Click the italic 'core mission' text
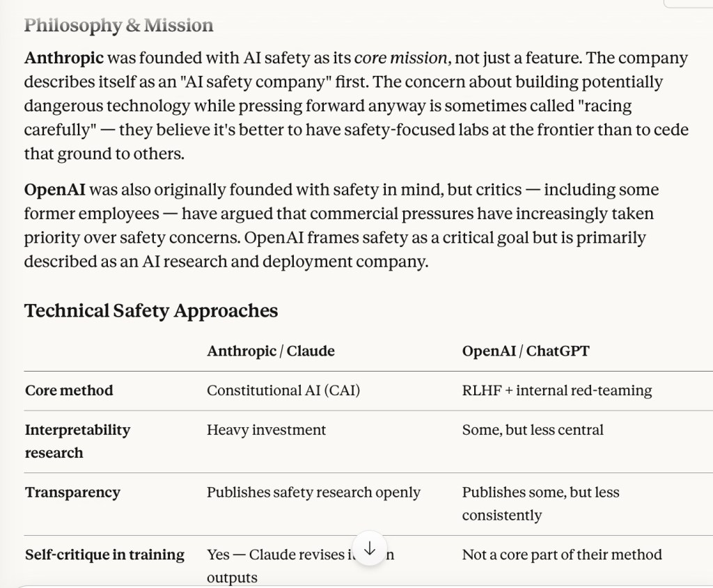Image resolution: width=713 pixels, height=588 pixels. pos(400,58)
